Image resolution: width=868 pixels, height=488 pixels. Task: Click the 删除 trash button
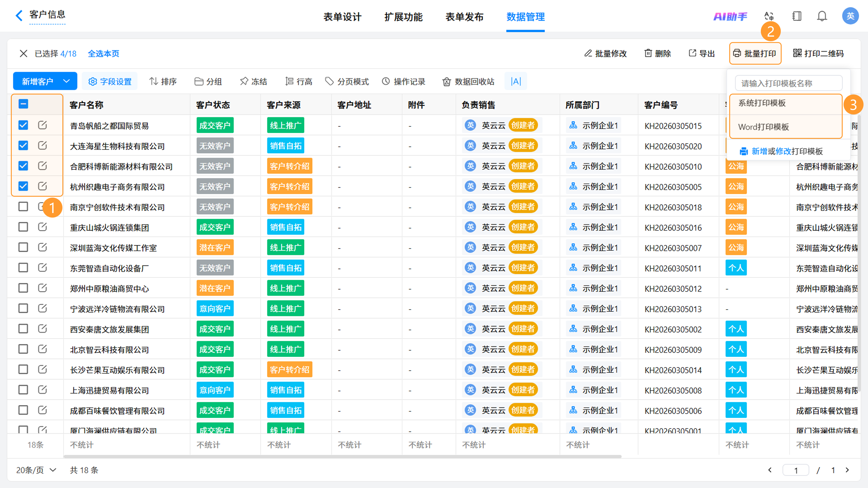pos(657,54)
